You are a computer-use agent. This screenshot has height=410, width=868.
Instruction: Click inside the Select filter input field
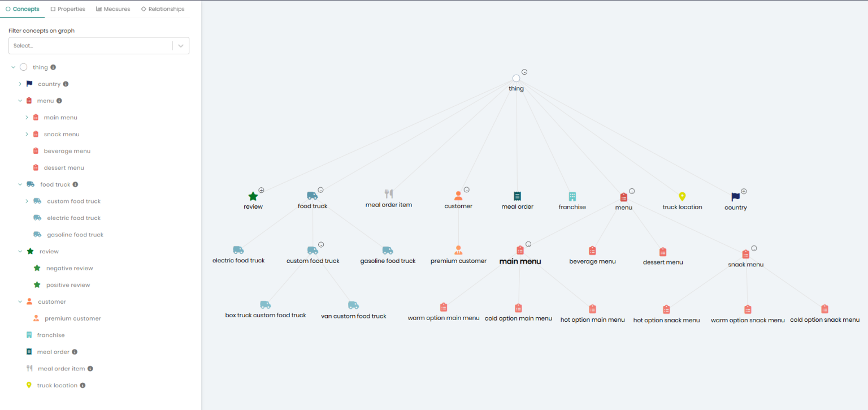[90, 45]
